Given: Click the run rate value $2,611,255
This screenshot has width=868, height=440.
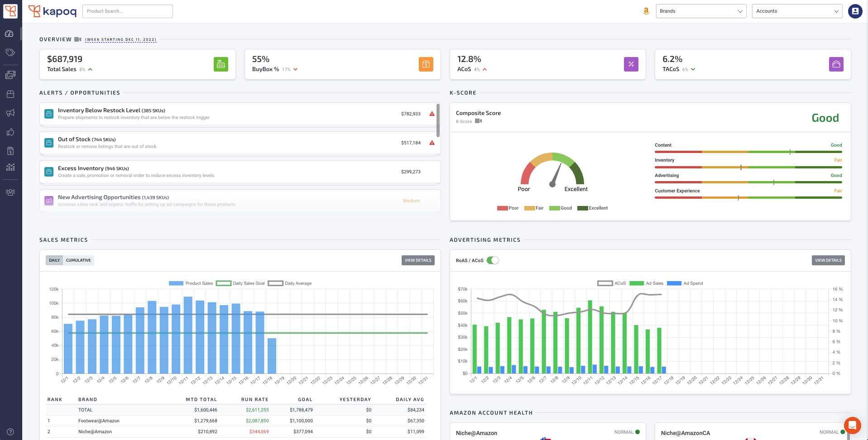Looking at the screenshot, I should point(257,410).
